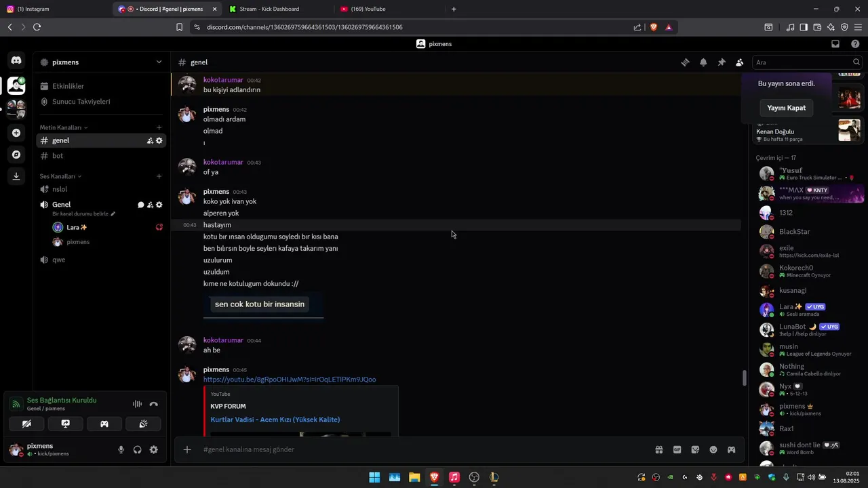Viewport: 868px width, 488px height.
Task: Switch to Stream - Kick Dashboard tab
Action: [278, 9]
